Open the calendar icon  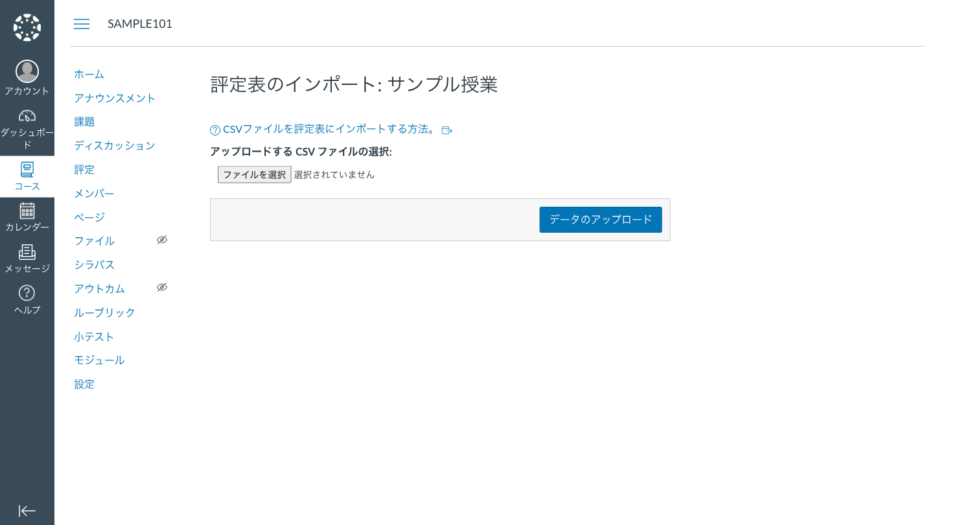[x=27, y=211]
